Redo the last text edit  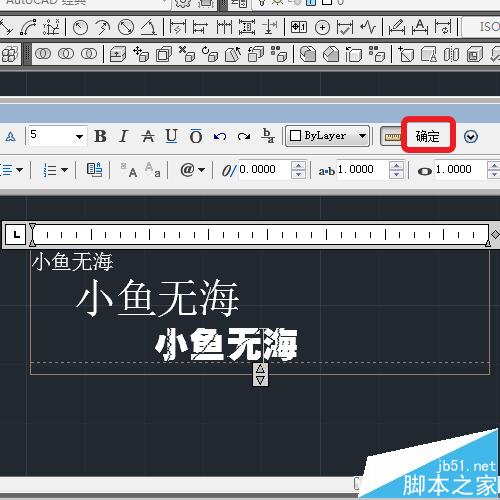click(x=244, y=136)
